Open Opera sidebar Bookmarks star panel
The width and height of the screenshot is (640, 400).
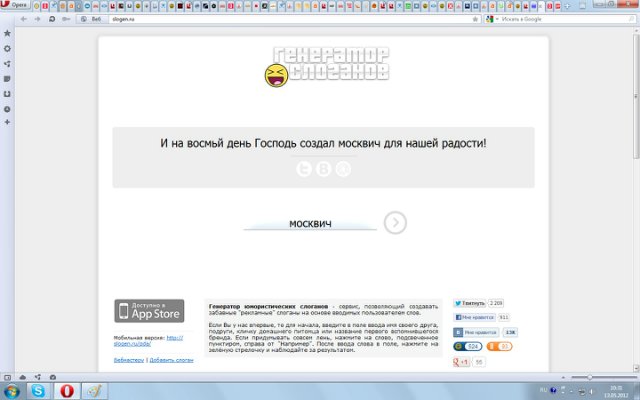tap(8, 33)
